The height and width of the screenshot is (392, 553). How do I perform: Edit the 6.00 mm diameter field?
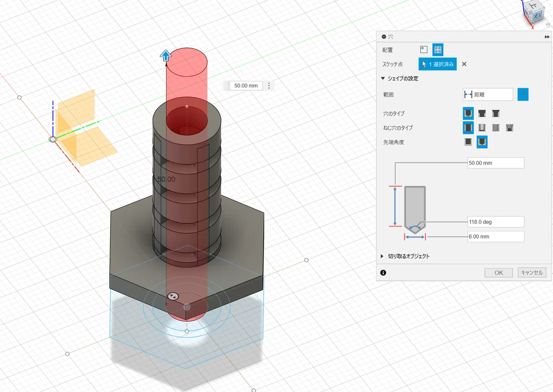tap(496, 237)
